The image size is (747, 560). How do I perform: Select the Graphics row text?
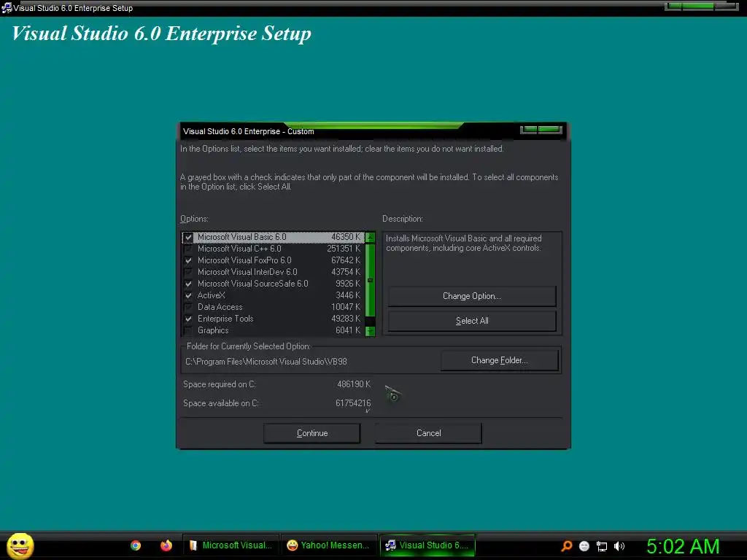click(213, 330)
